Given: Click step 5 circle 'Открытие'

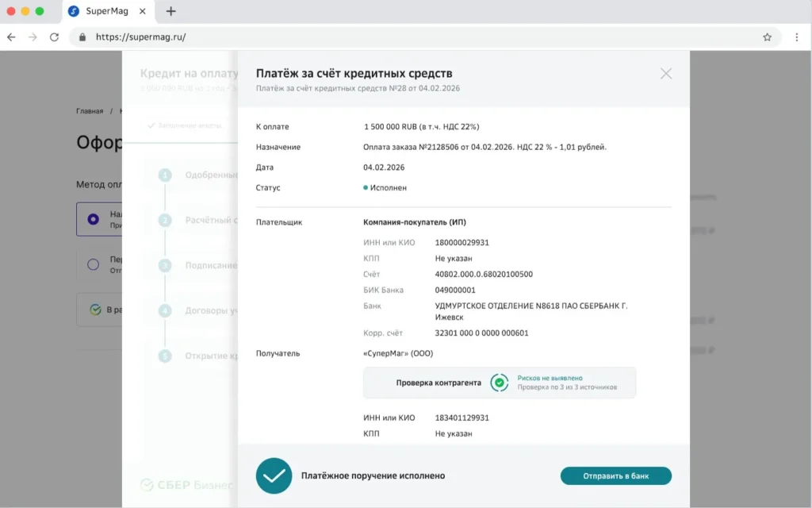Looking at the screenshot, I should point(165,356).
